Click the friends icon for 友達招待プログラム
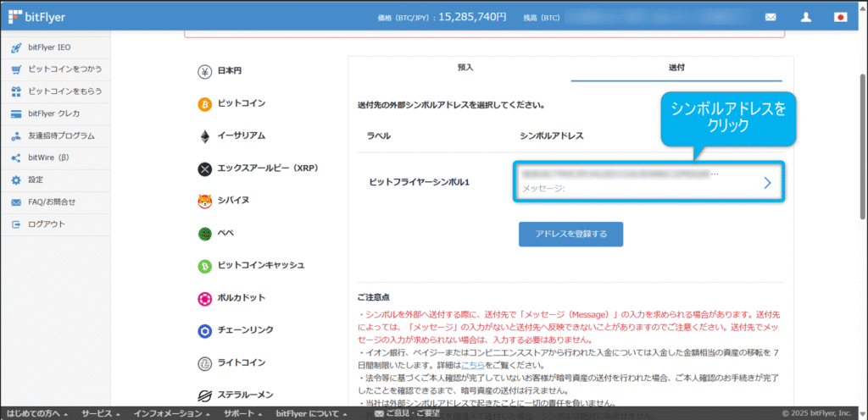The image size is (868, 420). click(16, 136)
